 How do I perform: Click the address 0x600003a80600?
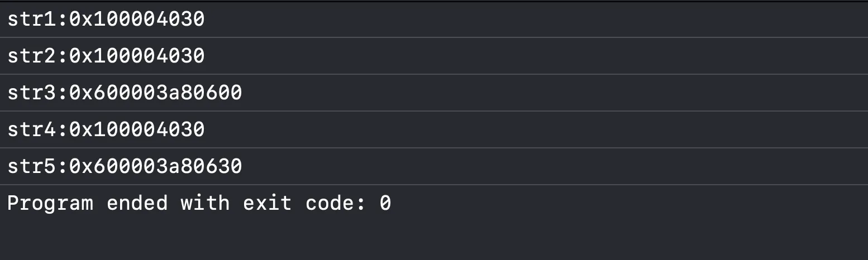point(156,93)
